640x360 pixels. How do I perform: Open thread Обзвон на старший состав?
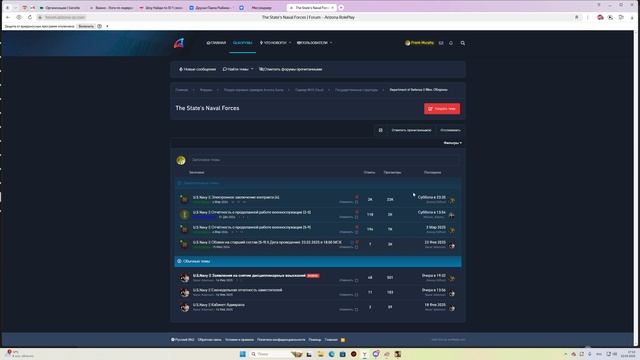[x=267, y=242]
